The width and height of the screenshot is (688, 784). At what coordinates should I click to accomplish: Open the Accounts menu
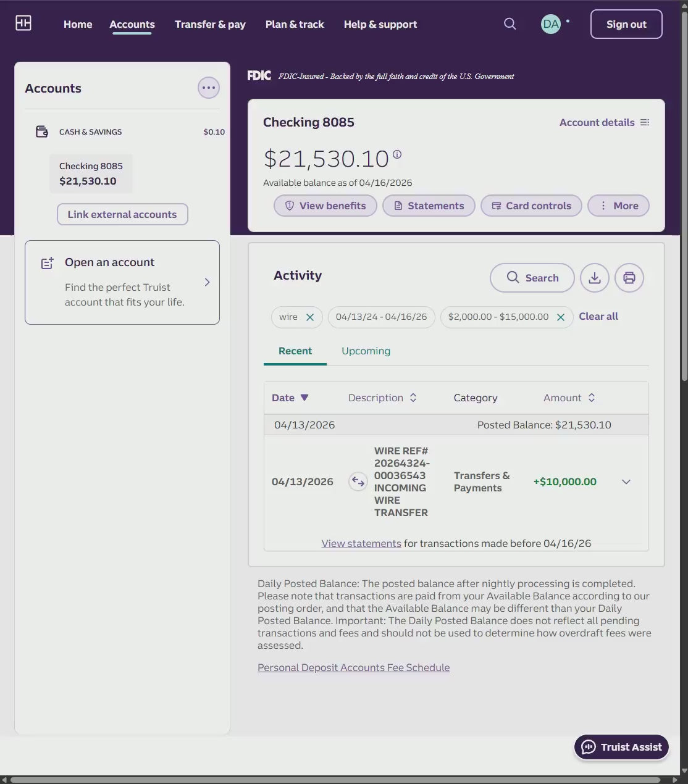point(132,24)
